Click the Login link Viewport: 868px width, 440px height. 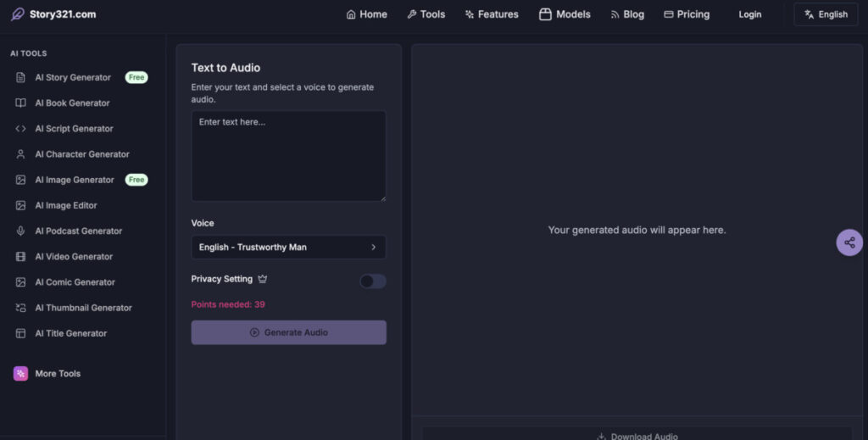point(749,14)
